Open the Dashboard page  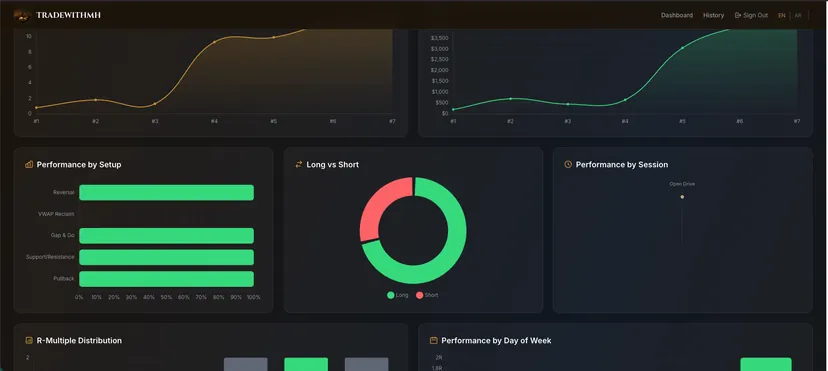pos(676,15)
